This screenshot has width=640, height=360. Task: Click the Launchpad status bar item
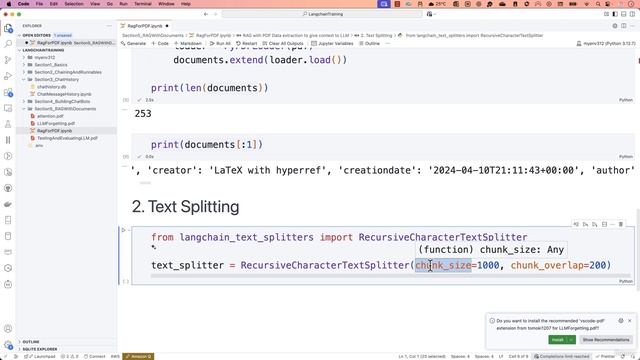pos(40,356)
